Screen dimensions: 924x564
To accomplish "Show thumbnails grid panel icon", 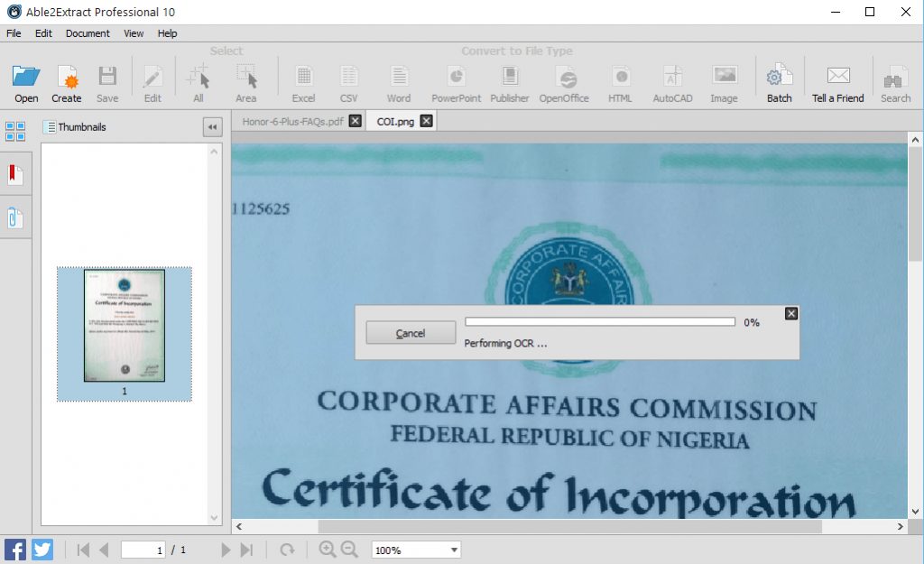I will click(15, 131).
